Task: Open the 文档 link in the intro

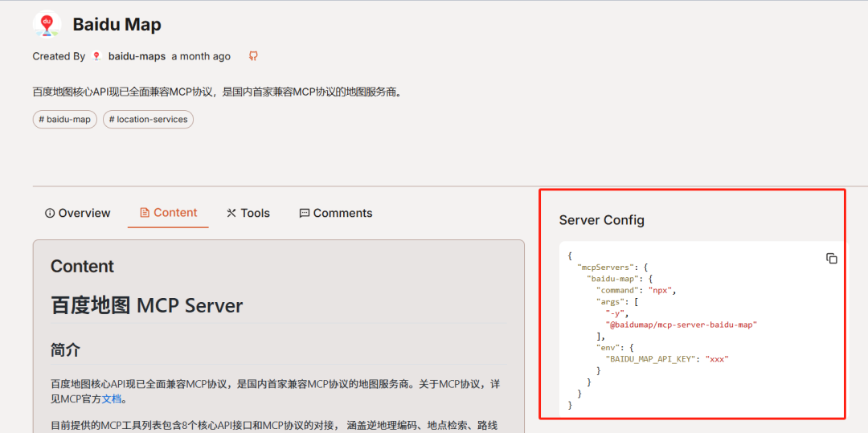Action: point(111,398)
